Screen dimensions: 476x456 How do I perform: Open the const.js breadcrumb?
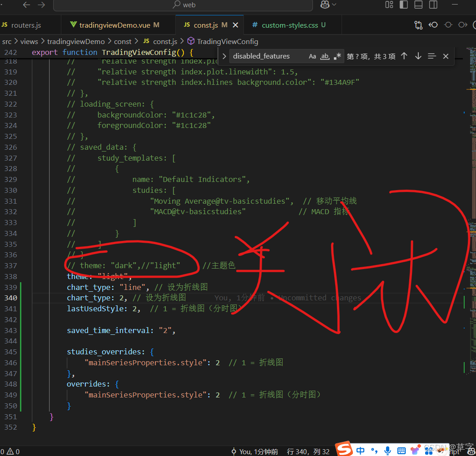pyautogui.click(x=160, y=42)
